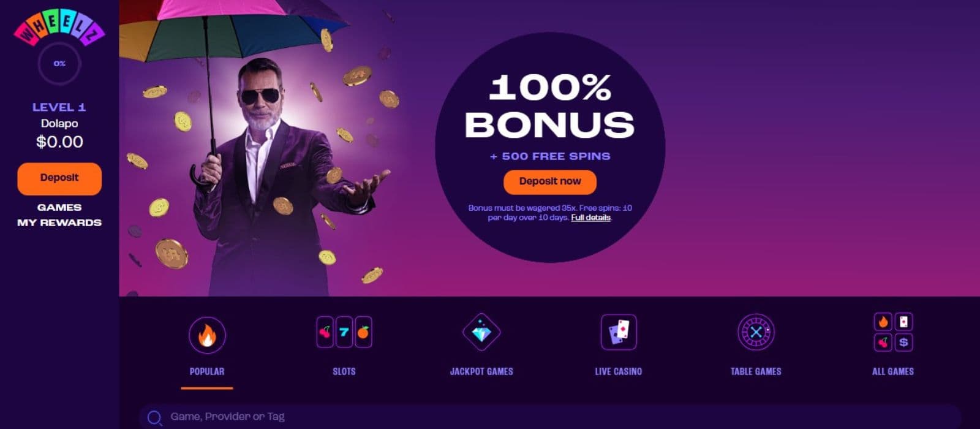Open the Table Games roulette icon
This screenshot has height=429, width=980.
click(756, 332)
